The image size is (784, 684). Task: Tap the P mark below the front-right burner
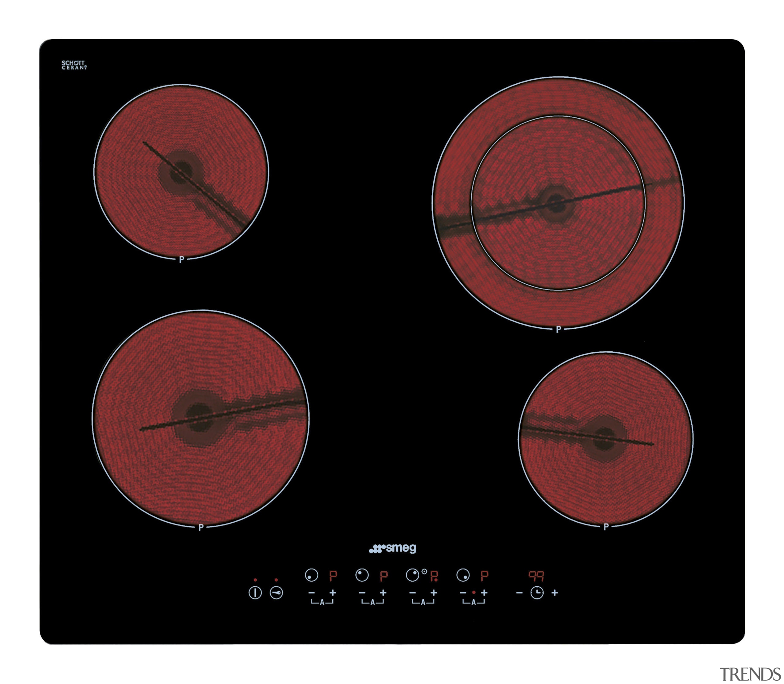coord(606,527)
